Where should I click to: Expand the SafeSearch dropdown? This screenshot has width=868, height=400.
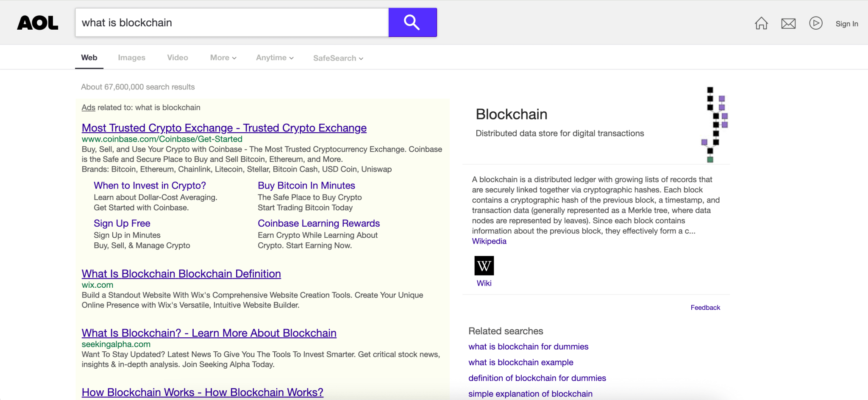click(x=338, y=58)
